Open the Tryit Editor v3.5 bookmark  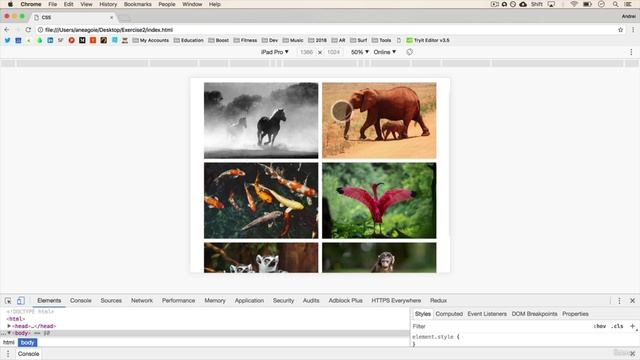428,40
